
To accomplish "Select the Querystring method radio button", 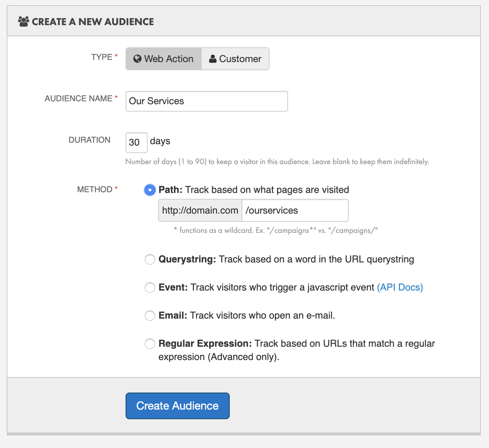I will pyautogui.click(x=150, y=259).
